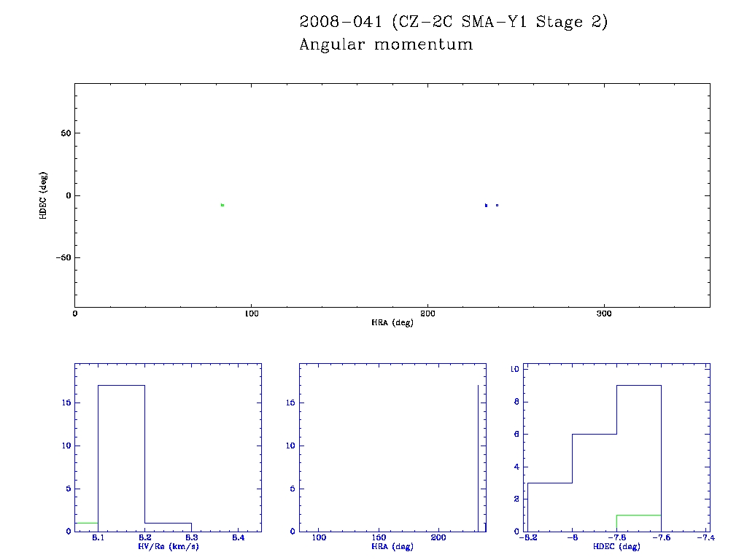
Task: Click the scatter plot's vertical 'HDEC (deg)' axis label
Action: click(x=44, y=195)
